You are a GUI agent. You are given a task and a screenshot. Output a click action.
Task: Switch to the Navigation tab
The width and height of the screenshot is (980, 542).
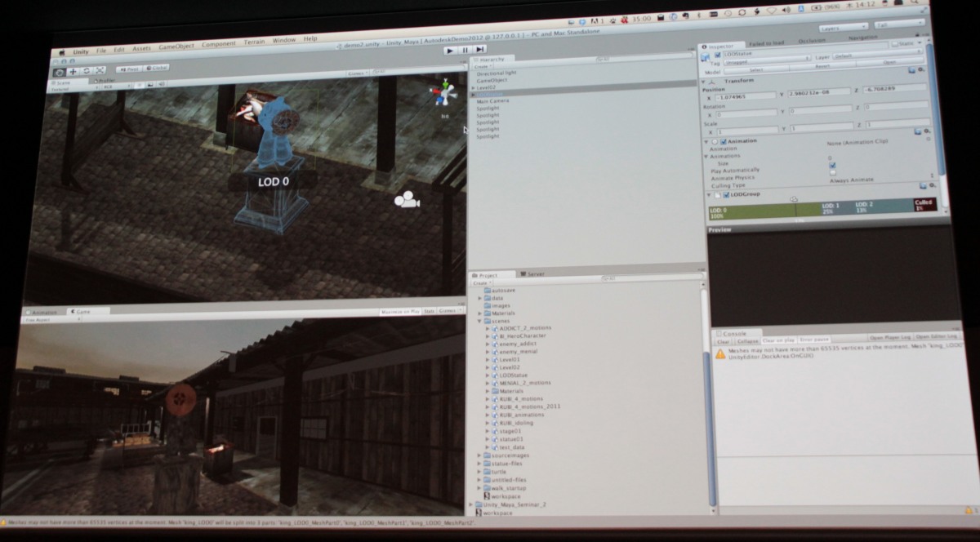coord(862,38)
